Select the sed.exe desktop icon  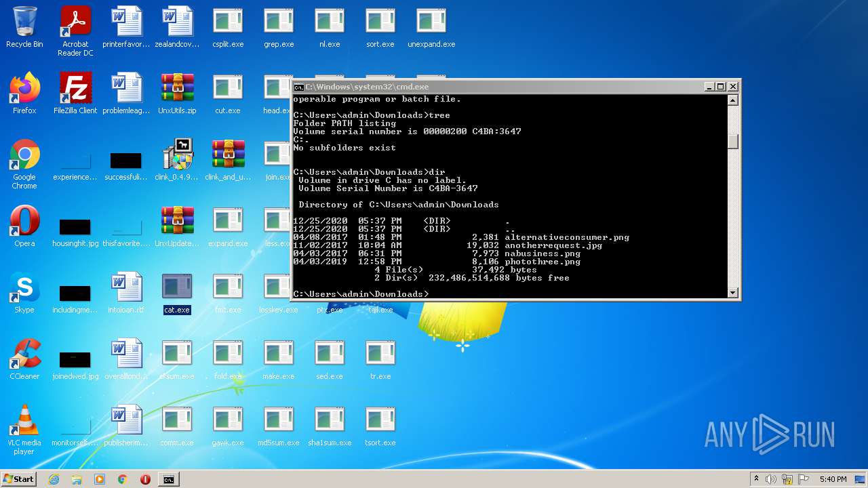click(330, 359)
